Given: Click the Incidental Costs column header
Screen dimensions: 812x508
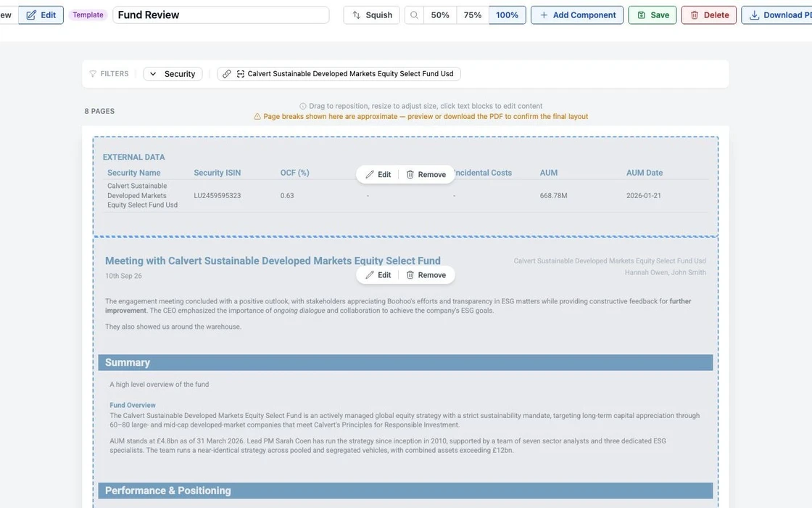Looking at the screenshot, I should (483, 173).
